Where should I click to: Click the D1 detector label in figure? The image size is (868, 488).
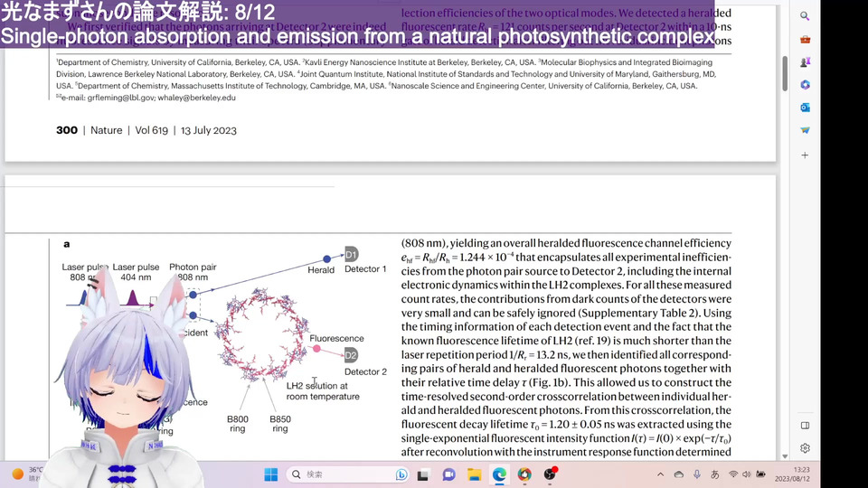(x=352, y=255)
